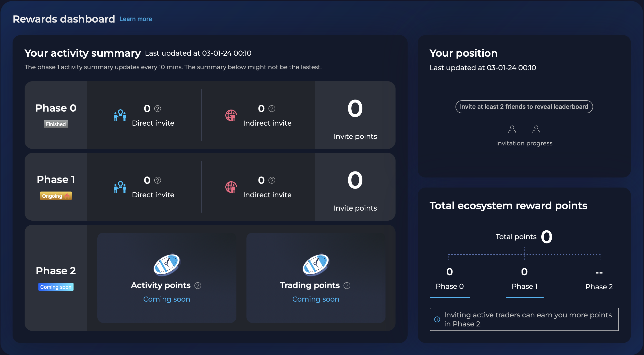This screenshot has height=355, width=644.
Task: Click the Phase 0 direct invite people icon
Action: [120, 116]
